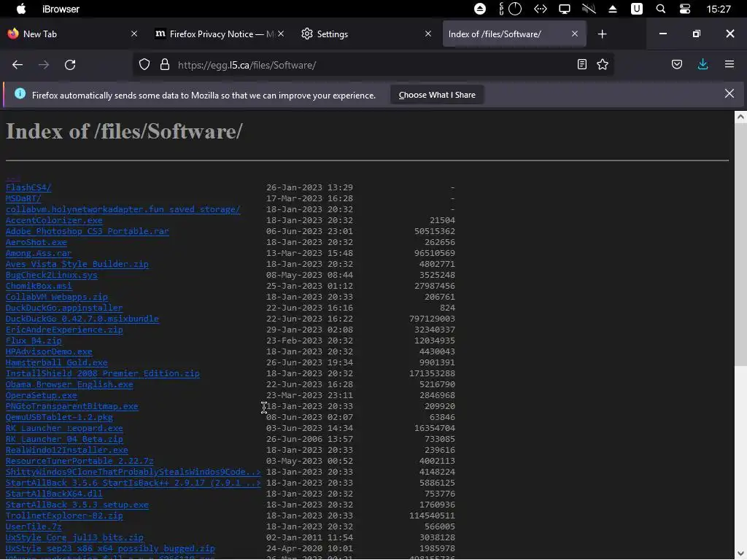The image size is (747, 560).
Task: Download Aves Vista Style Builder.zip
Action: pos(77,264)
